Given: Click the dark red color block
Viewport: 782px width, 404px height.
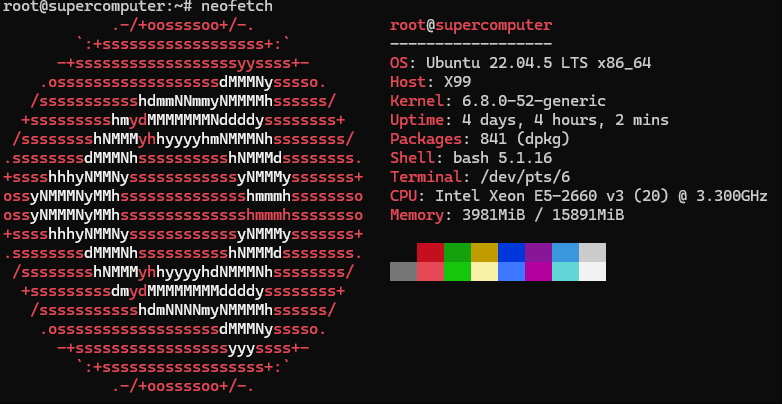Looking at the screenshot, I should tap(430, 252).
